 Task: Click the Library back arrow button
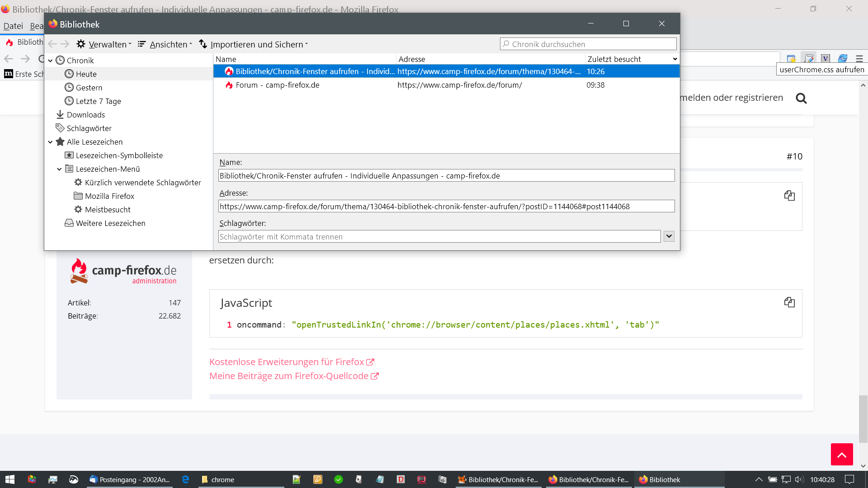click(x=52, y=44)
